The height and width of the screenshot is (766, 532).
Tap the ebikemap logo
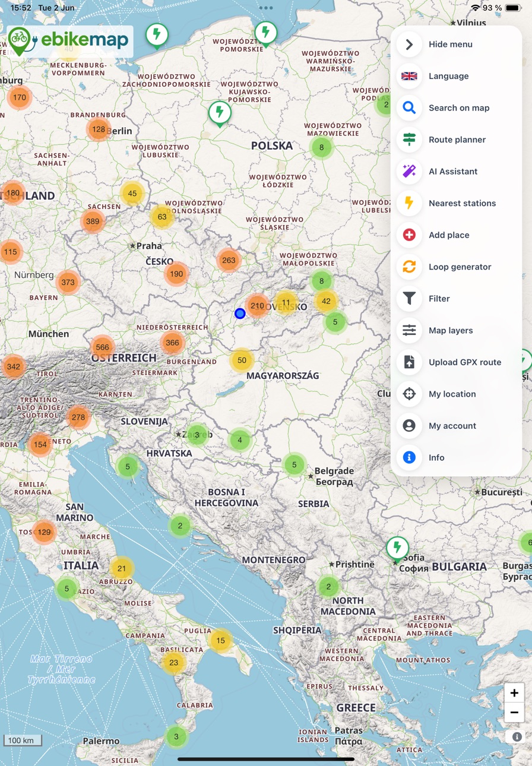[x=69, y=40]
